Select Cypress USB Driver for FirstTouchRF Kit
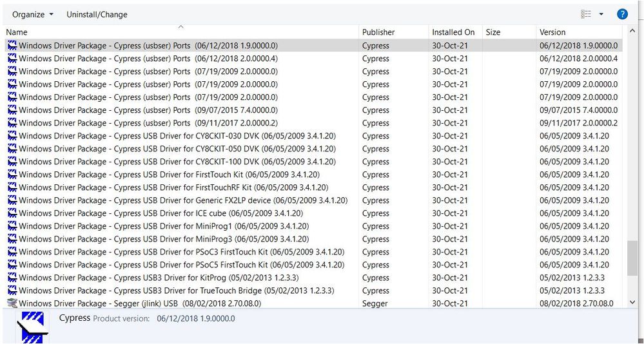 [313, 187]
